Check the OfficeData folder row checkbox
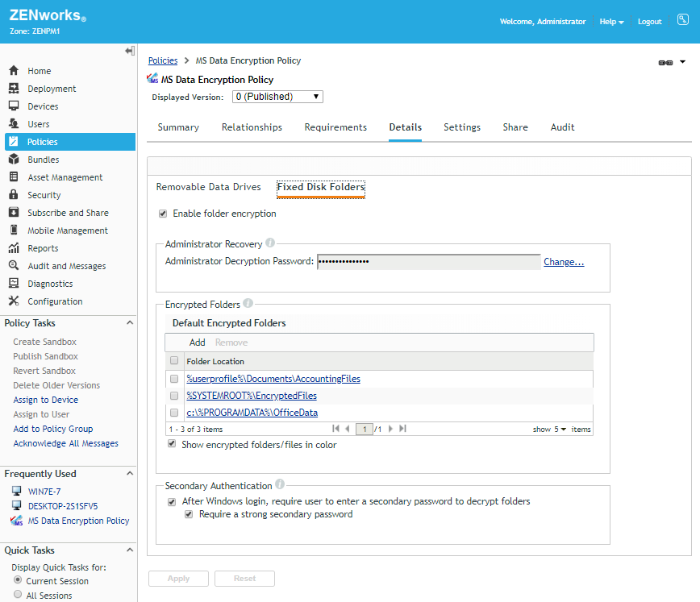700x602 pixels. (x=174, y=413)
